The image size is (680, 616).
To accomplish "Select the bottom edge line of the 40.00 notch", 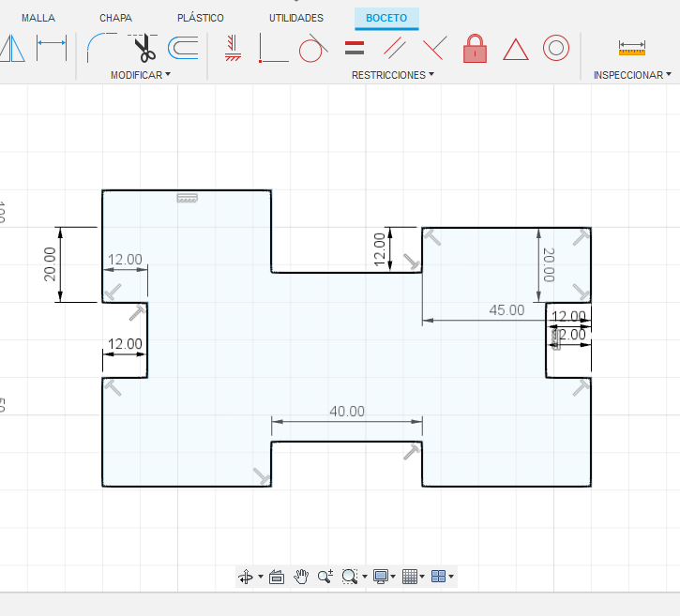I will (x=347, y=442).
